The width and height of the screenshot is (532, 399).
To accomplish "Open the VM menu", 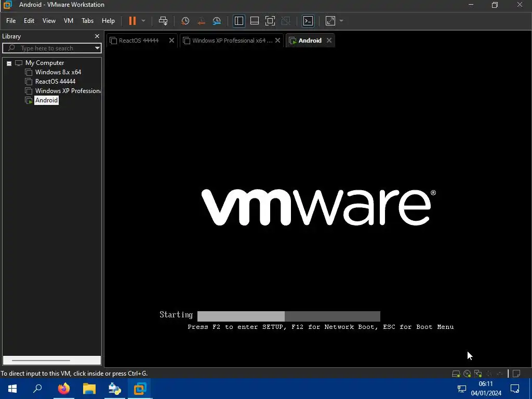I will 69,21.
